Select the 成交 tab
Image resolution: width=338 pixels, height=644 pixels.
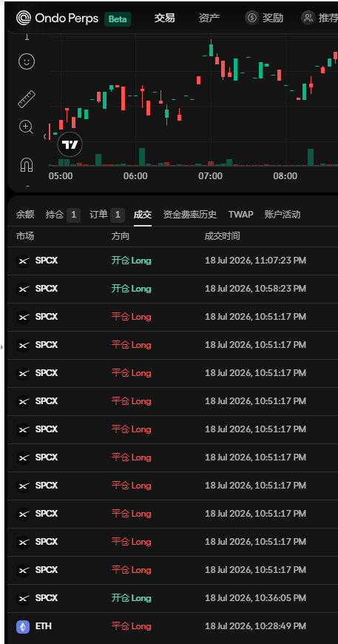142,215
